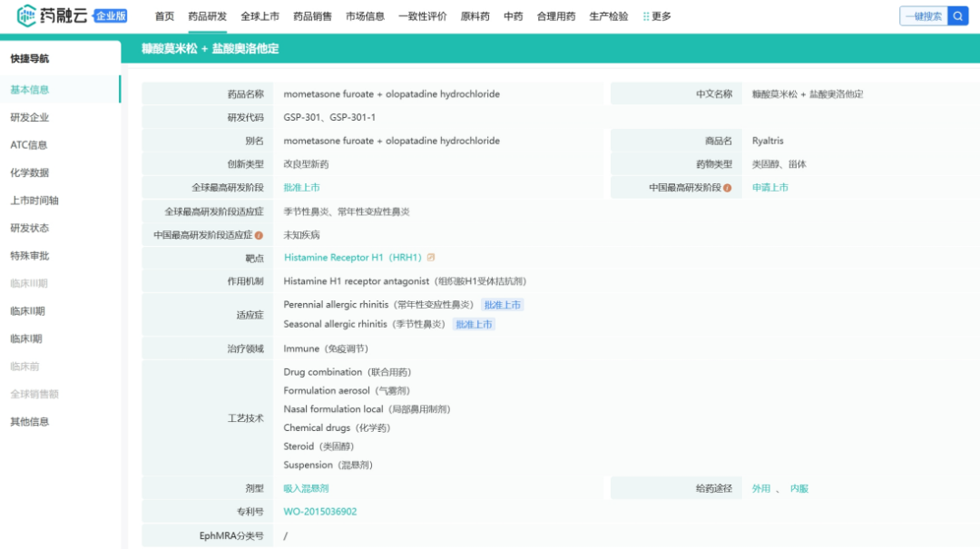
Task: Open 特殊审批 from the quick navigation
Action: 30,256
